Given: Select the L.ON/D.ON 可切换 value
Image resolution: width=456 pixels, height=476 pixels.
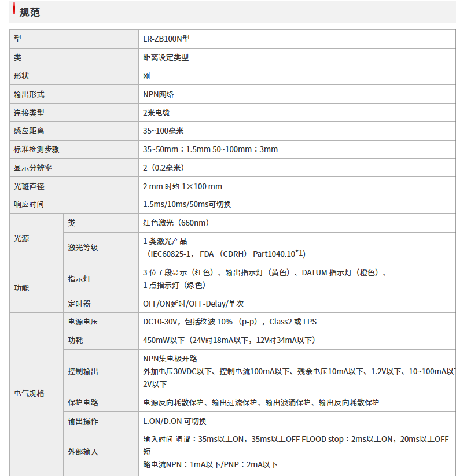Looking at the screenshot, I should [x=175, y=422].
